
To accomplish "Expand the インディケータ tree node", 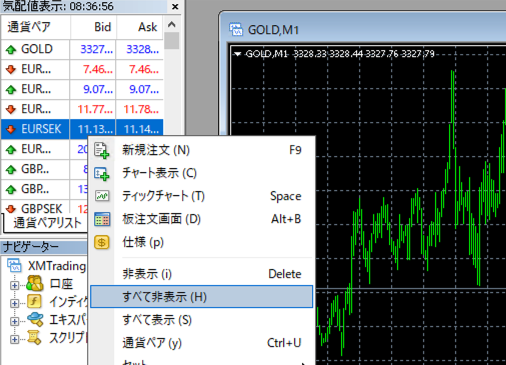I will point(14,303).
